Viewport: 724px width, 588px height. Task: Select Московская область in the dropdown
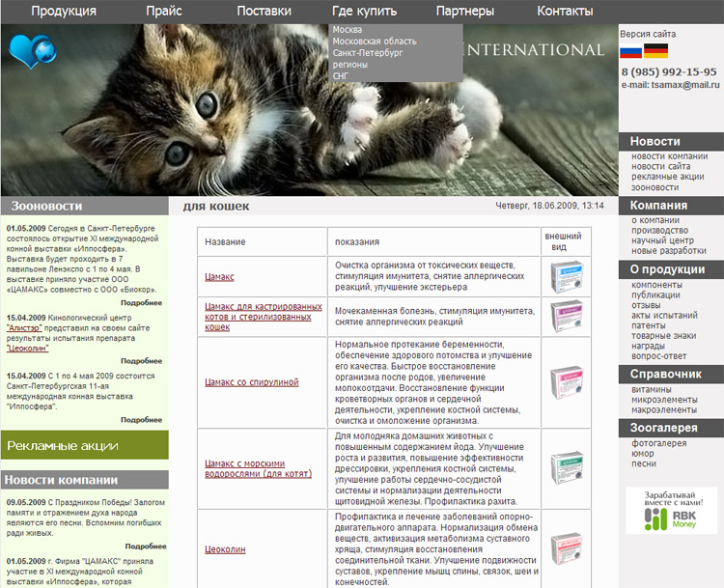pos(375,42)
